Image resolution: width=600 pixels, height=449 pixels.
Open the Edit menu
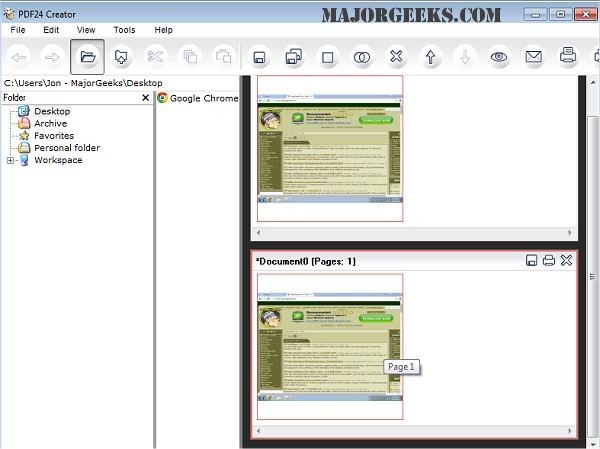click(51, 30)
